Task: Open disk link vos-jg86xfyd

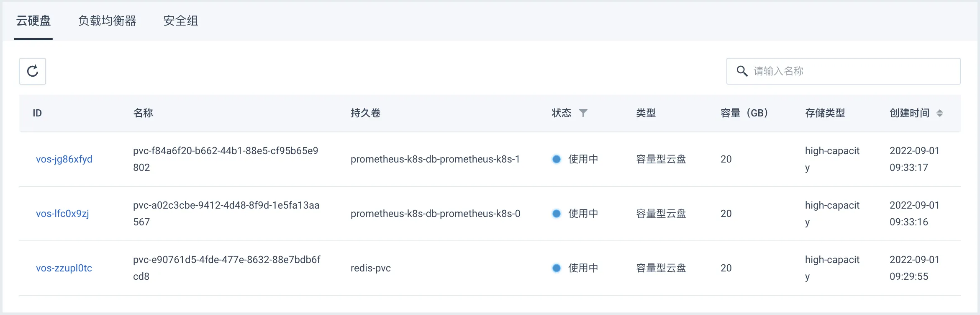Action: coord(64,159)
